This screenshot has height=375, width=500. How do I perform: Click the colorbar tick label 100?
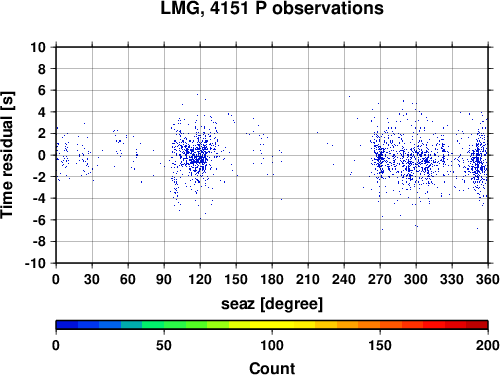(x=272, y=345)
